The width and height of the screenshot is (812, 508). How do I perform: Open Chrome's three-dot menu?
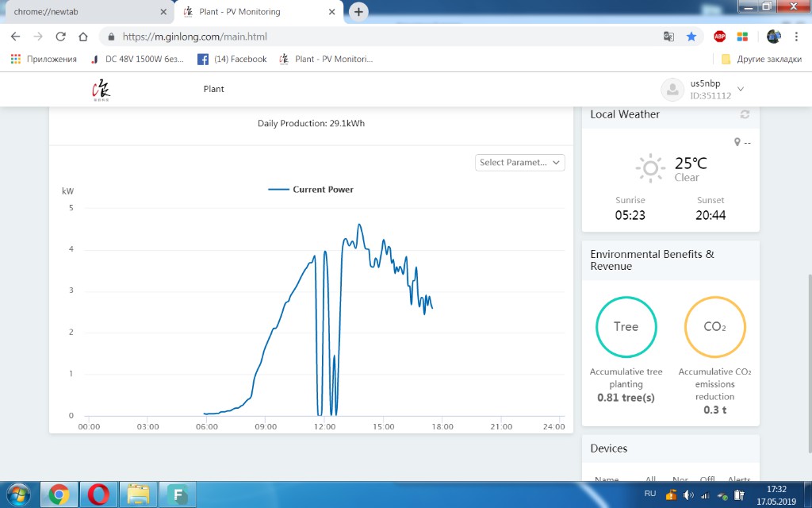(x=795, y=37)
